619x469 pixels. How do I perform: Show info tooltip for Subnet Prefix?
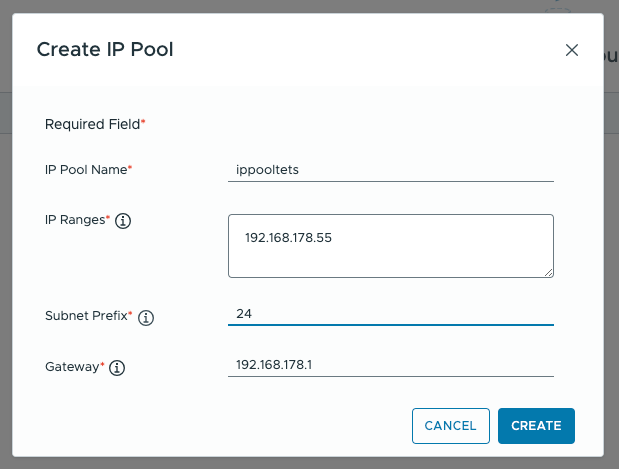tap(146, 317)
